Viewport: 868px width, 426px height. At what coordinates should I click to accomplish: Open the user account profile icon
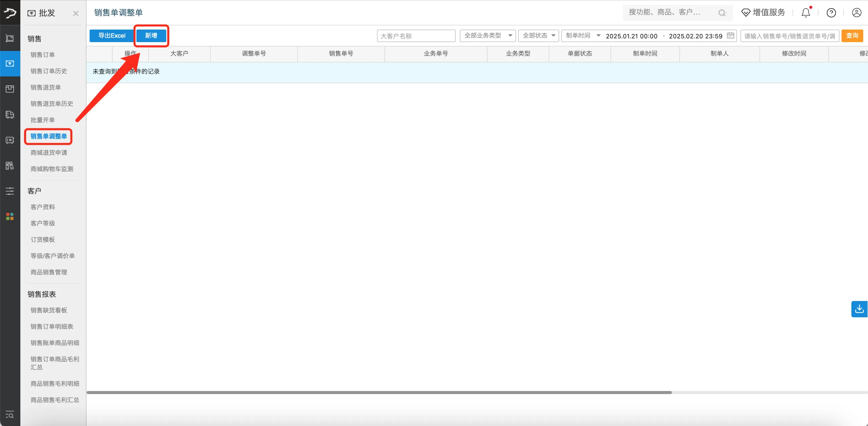tap(856, 13)
